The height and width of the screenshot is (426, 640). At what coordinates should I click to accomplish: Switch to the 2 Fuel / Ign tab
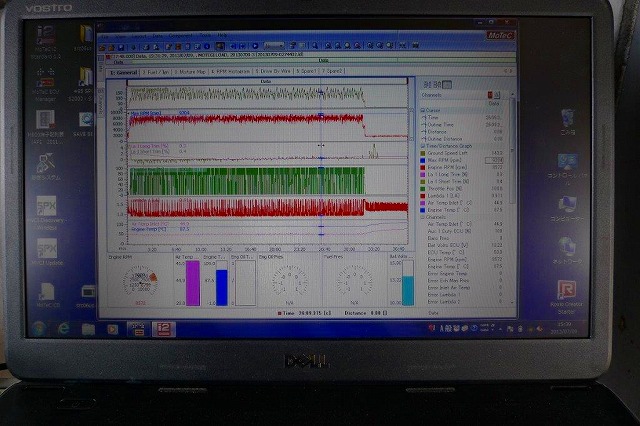(156, 72)
